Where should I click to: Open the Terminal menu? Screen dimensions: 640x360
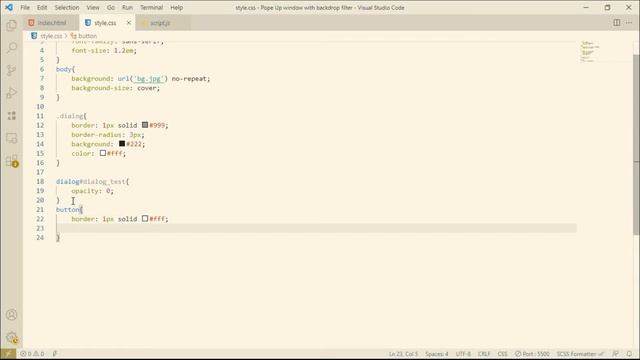(151, 7)
